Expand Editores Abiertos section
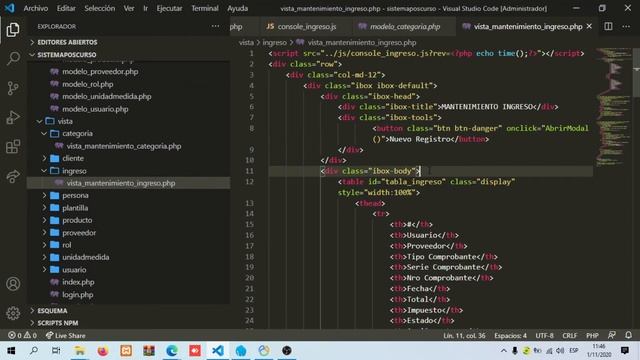Screen dimensions: 640x360 pos(67,42)
